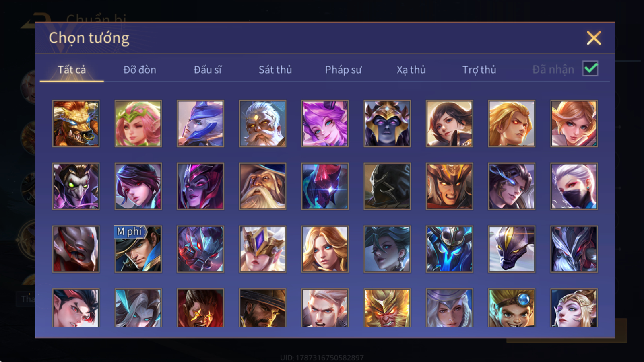Image resolution: width=644 pixels, height=362 pixels.
Task: Filter heroes by Pháp sư tab
Action: pos(343,70)
